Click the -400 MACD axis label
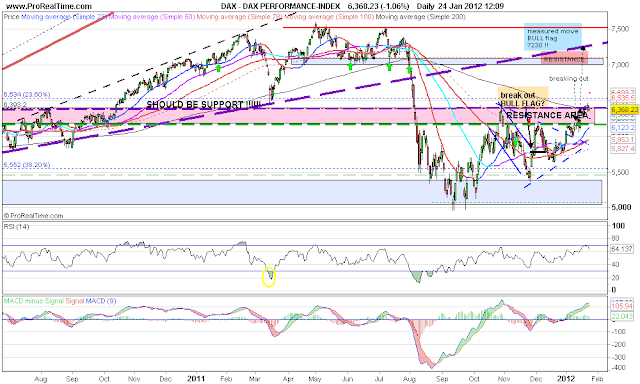Image resolution: width=640 pixels, height=384 pixels. point(618,368)
